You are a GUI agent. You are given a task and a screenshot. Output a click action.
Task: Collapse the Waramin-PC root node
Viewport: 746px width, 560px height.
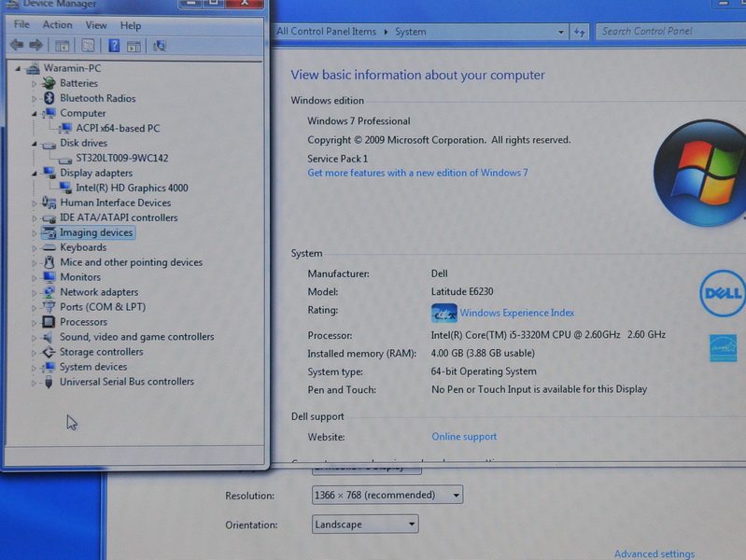(x=18, y=69)
